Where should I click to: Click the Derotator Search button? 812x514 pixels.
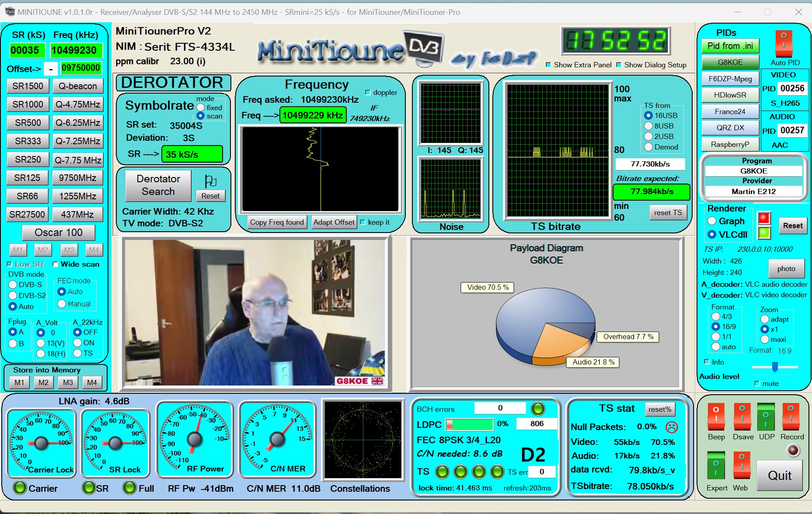click(158, 185)
